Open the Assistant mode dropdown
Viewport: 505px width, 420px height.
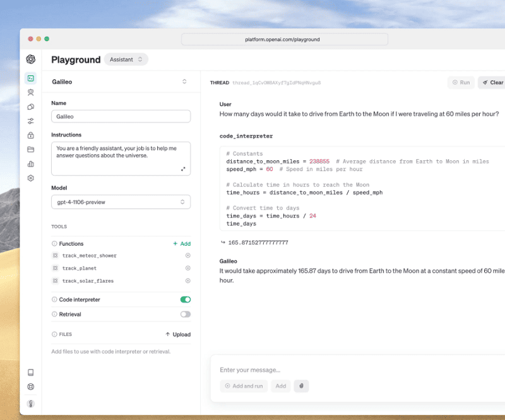(126, 59)
